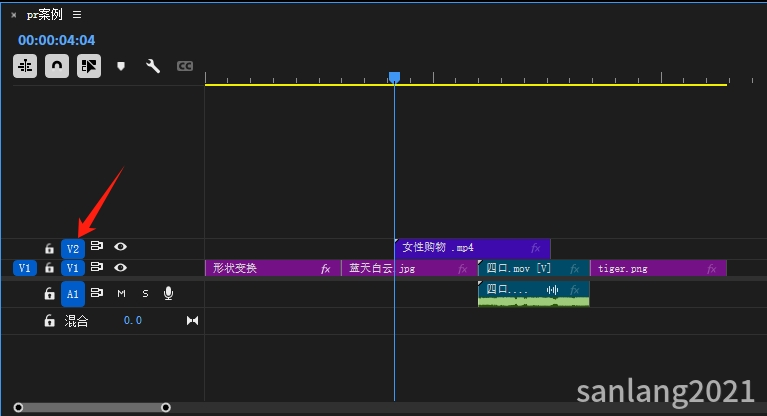This screenshot has height=416, width=767.
Task: Toggle Sync Lock on A1 track
Action: [x=97, y=293]
